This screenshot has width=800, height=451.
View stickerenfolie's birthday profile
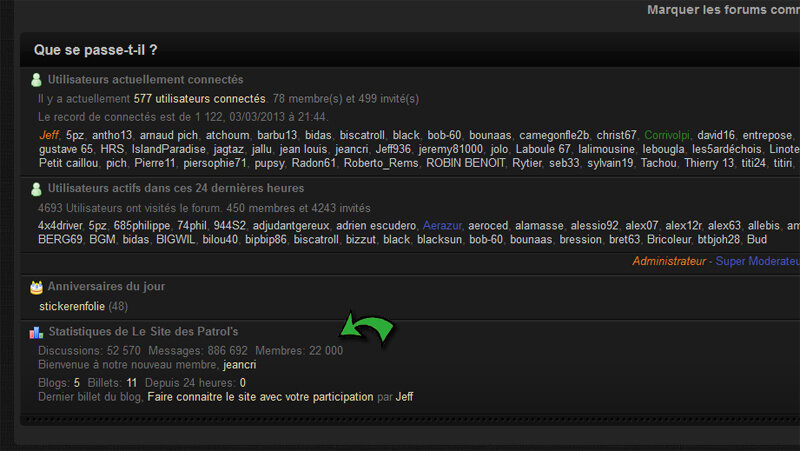pyautogui.click(x=70, y=306)
